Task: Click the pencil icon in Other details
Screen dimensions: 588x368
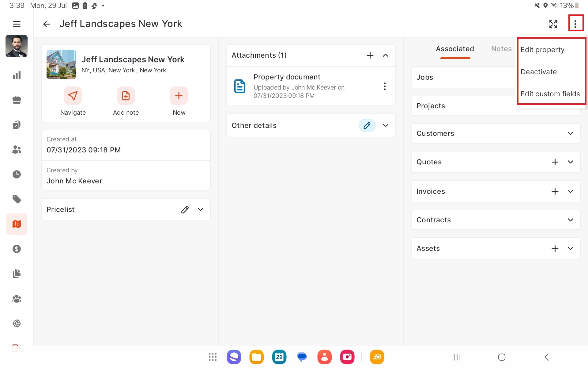Action: coord(367,125)
